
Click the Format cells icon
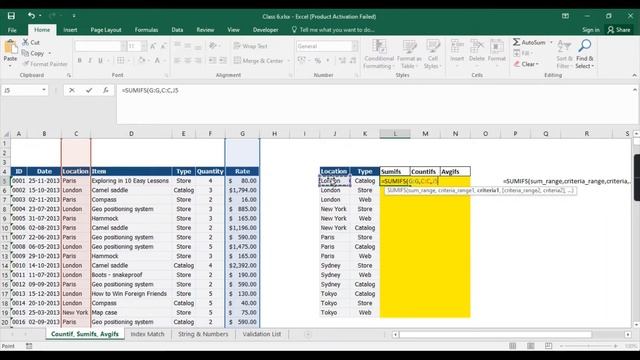[496, 46]
